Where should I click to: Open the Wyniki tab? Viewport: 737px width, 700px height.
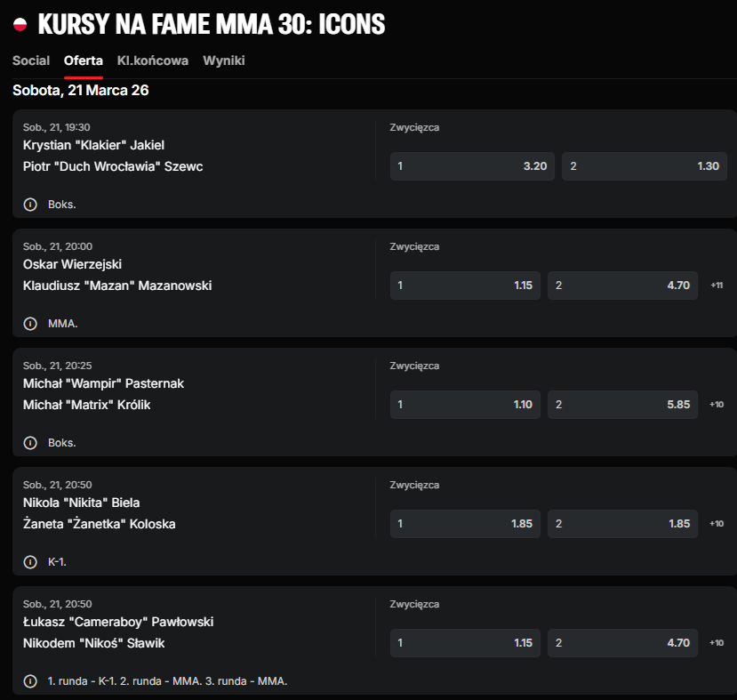coord(224,60)
